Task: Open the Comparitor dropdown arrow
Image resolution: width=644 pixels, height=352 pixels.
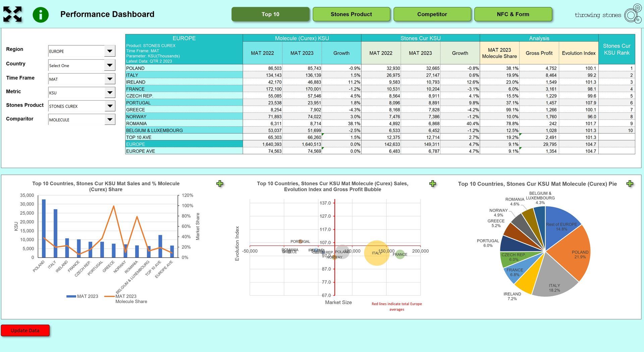Action: point(110,119)
